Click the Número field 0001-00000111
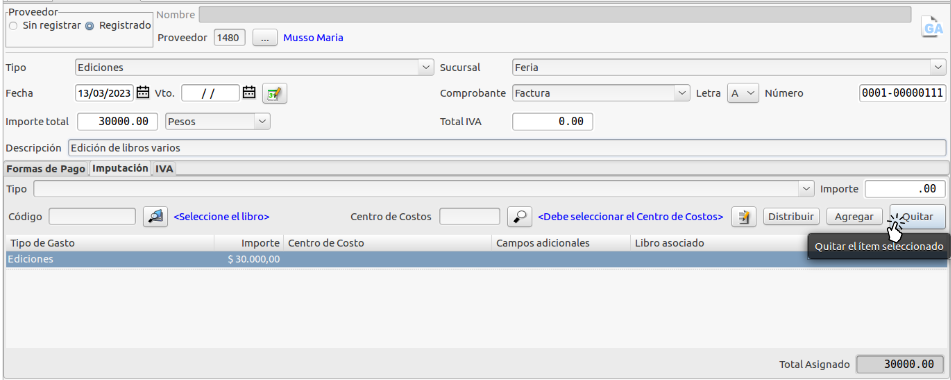Viewport: 951px width, 380px height. tap(902, 93)
